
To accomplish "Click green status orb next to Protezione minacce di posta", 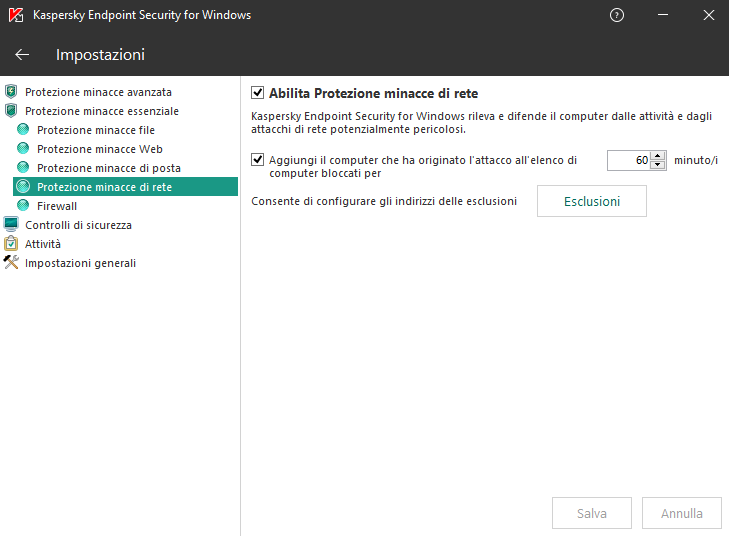I will (x=23, y=167).
